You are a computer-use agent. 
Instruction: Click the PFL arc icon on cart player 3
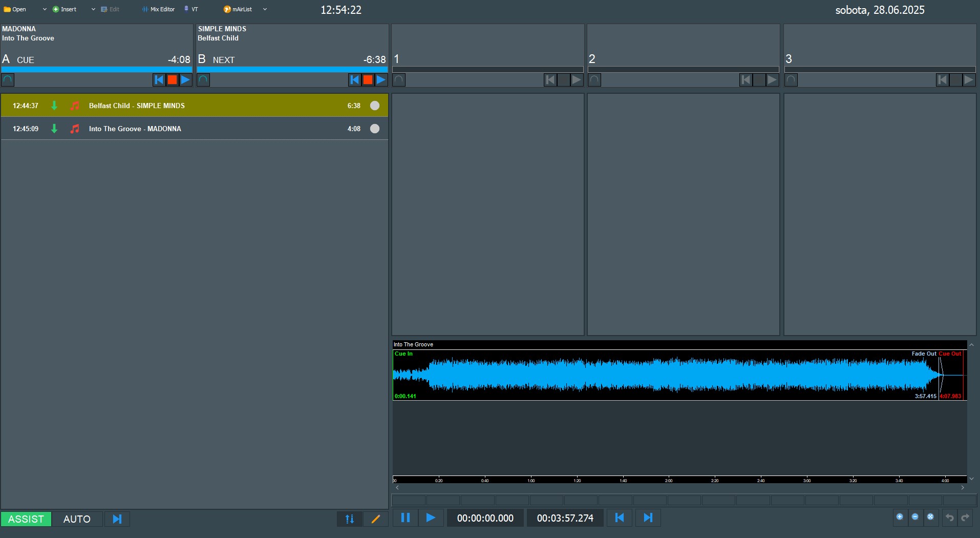pos(791,80)
